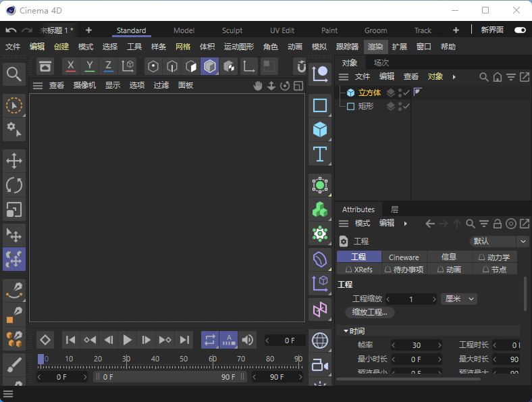Select the Move tool in left toolbar

tap(14, 161)
